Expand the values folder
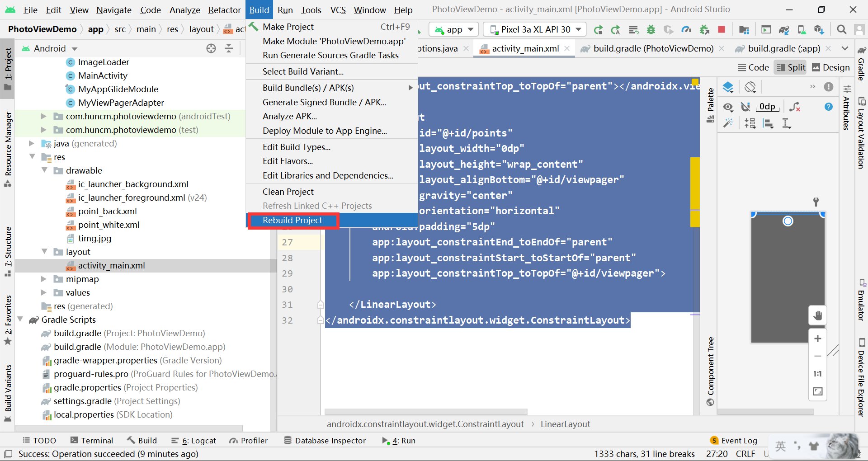868x461 pixels. click(44, 292)
